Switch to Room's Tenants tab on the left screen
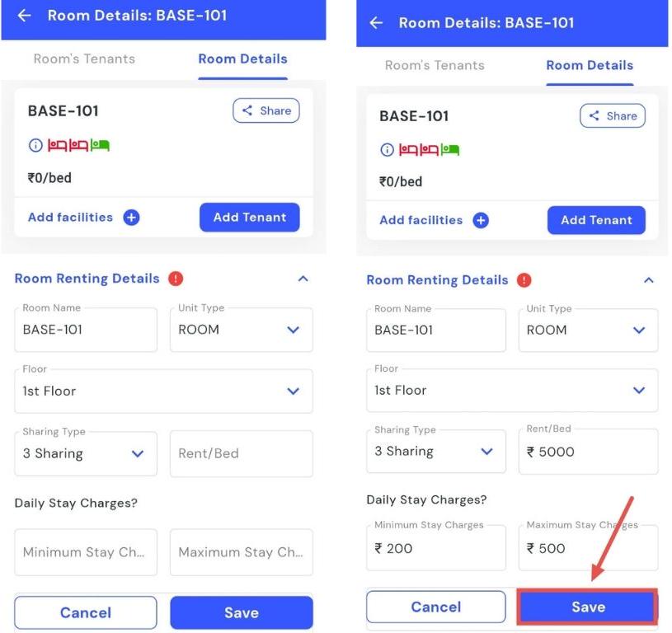This screenshot has width=672, height=633. point(84,59)
